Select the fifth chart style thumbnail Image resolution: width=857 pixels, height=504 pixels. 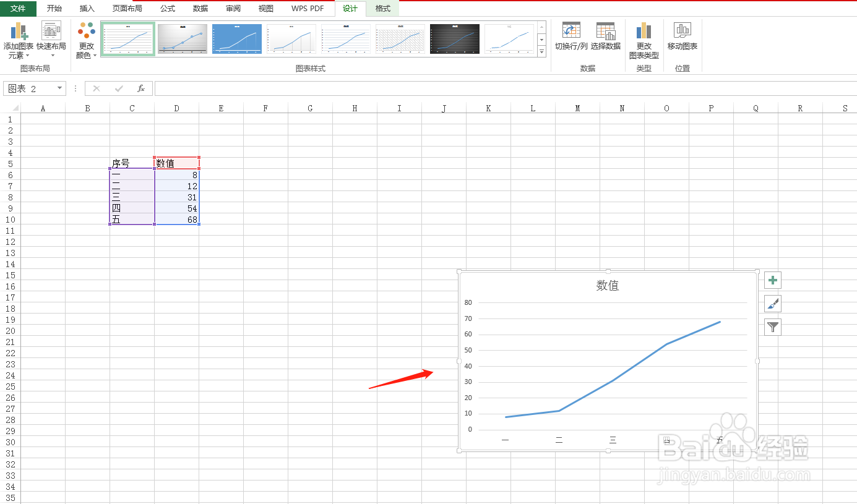tap(346, 39)
